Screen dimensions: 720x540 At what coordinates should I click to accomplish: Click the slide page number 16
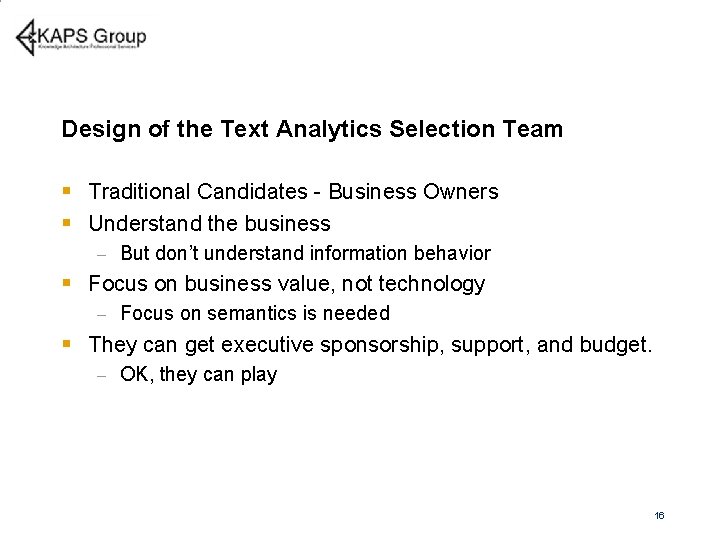659,515
